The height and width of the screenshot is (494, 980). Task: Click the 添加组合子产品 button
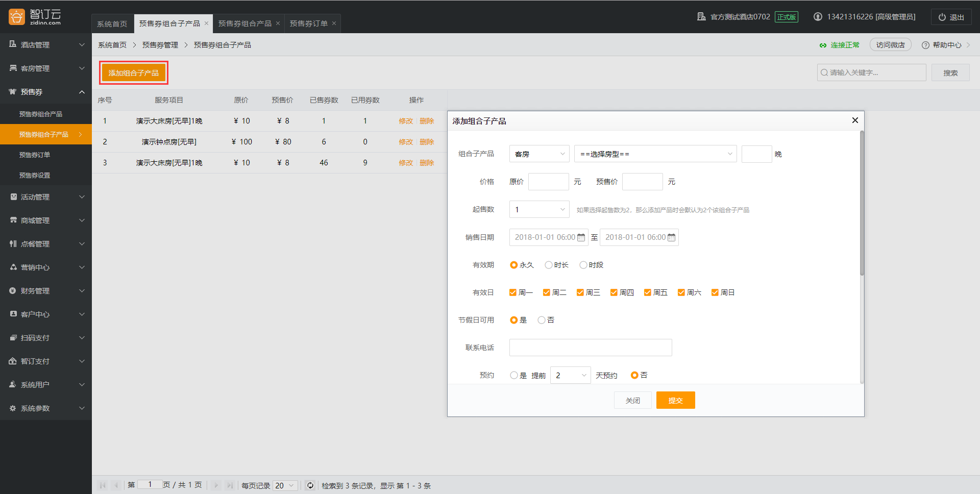tap(133, 73)
